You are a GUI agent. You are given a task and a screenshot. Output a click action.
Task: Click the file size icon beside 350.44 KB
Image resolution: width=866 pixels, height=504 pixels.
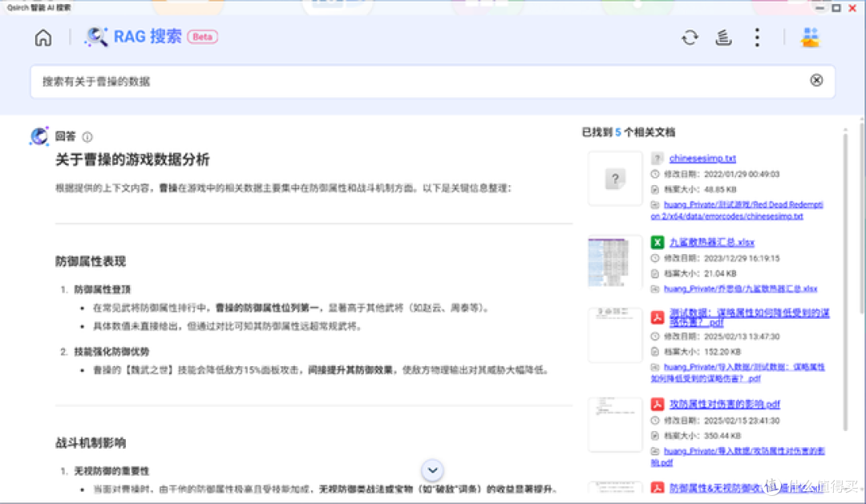click(x=655, y=436)
